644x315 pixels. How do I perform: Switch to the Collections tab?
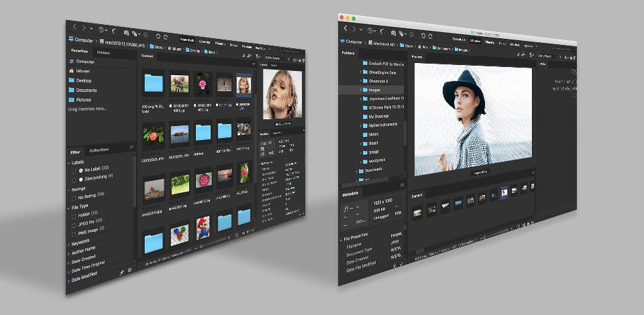[99, 151]
